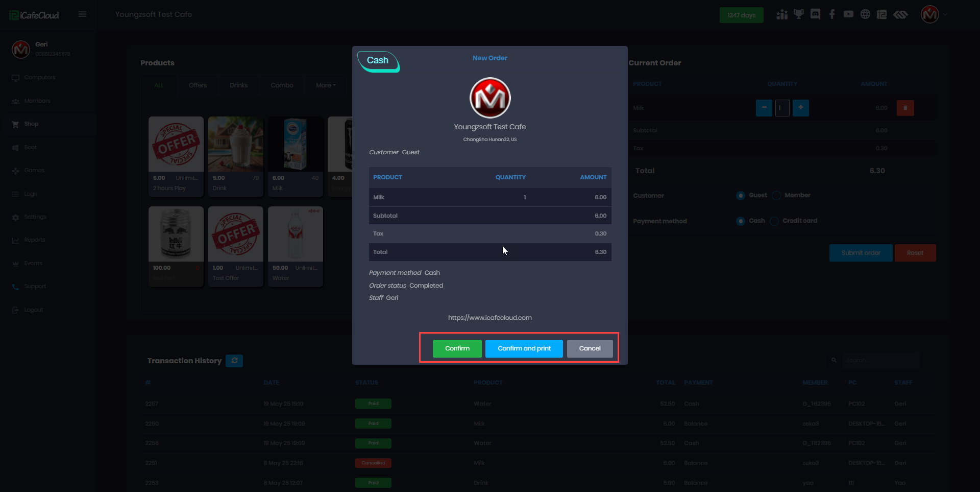The width and height of the screenshot is (980, 492).
Task: Click the 1347 days license badge
Action: click(x=741, y=15)
